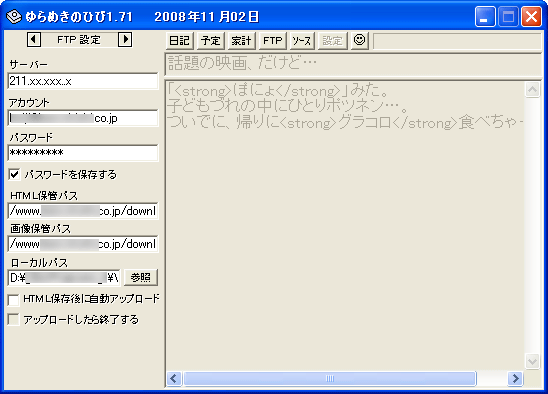
Task: Click the horizontal scrollbar thumb
Action: tap(330, 378)
